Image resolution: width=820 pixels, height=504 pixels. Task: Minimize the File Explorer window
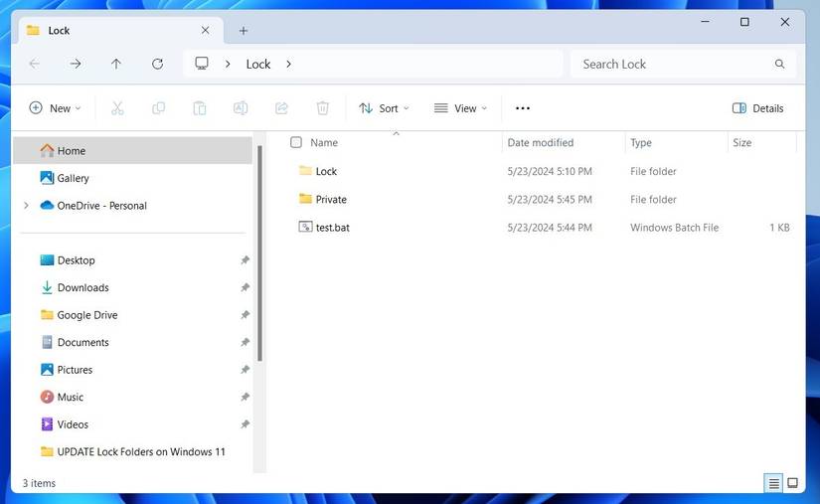tap(705, 22)
